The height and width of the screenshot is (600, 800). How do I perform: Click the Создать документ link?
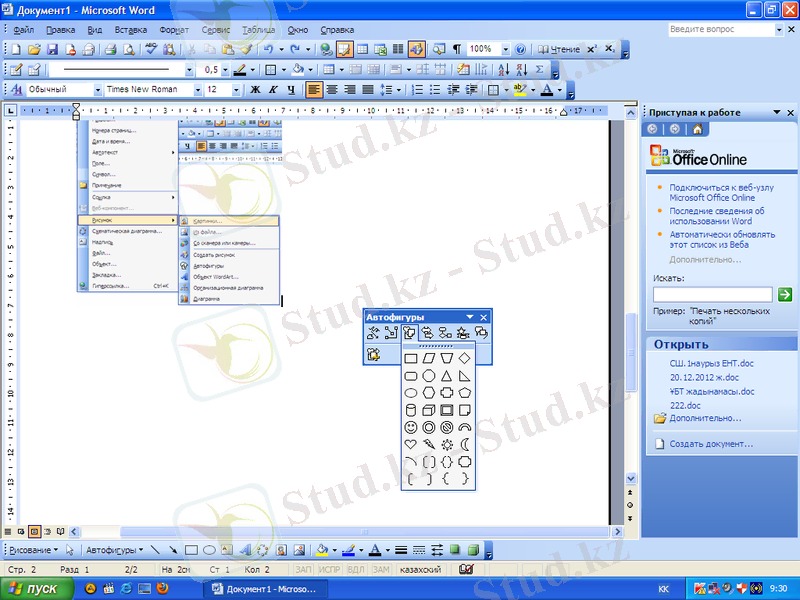[711, 444]
